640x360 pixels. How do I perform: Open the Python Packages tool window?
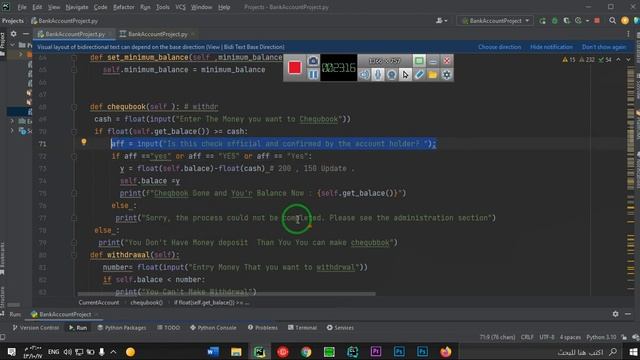122,328
